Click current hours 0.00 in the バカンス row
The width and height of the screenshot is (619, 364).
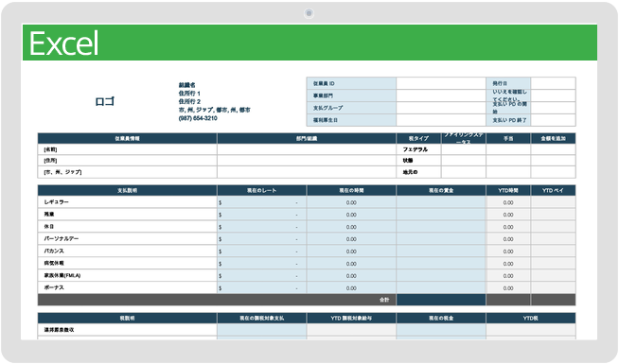pyautogui.click(x=351, y=251)
